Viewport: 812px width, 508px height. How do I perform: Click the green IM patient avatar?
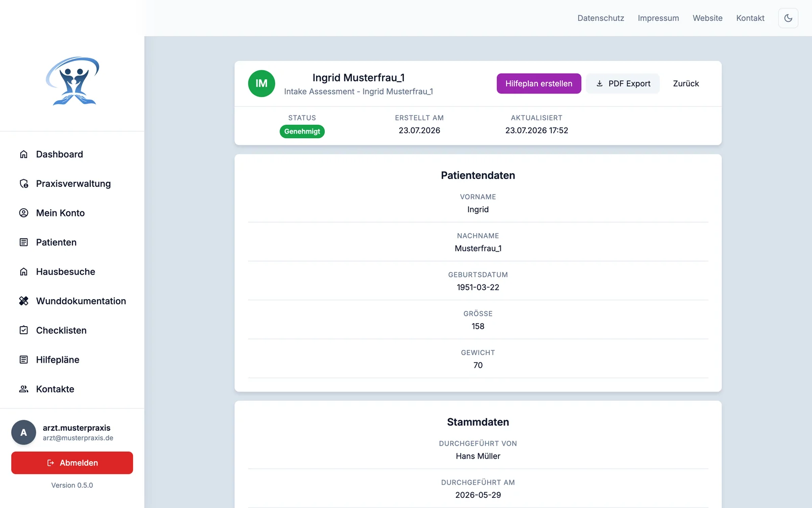261,83
